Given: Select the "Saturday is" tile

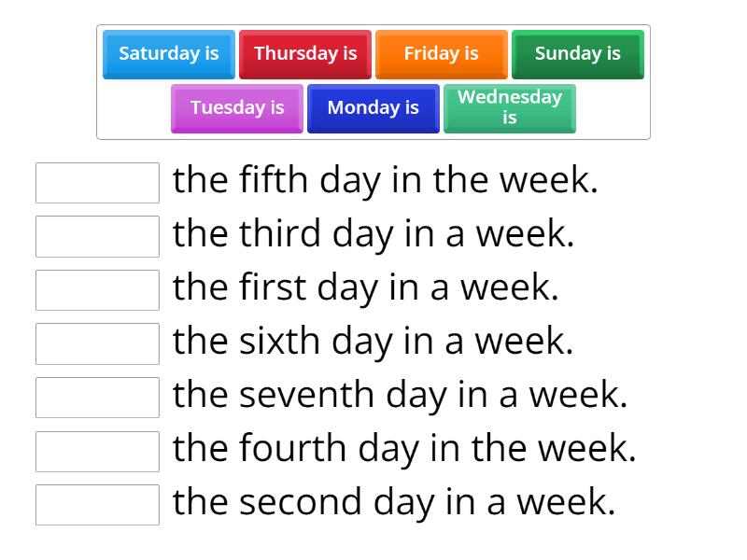Looking at the screenshot, I should pyautogui.click(x=168, y=54).
